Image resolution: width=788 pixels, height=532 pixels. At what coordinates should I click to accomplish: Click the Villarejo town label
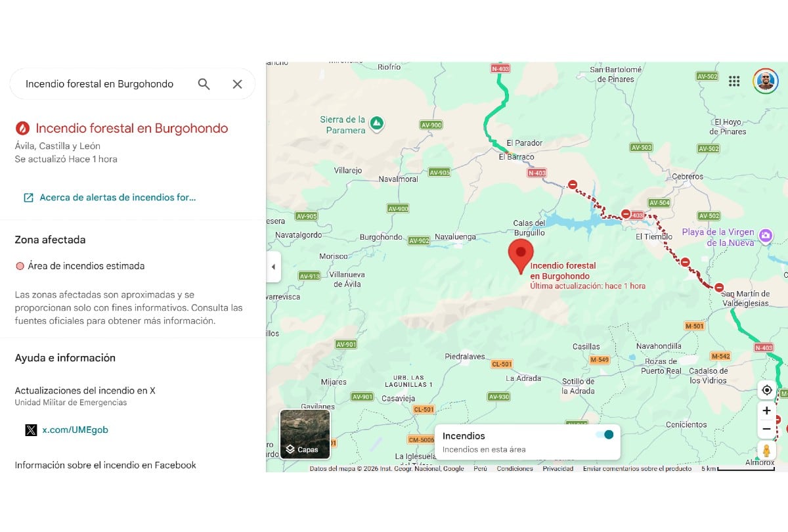pyautogui.click(x=348, y=170)
